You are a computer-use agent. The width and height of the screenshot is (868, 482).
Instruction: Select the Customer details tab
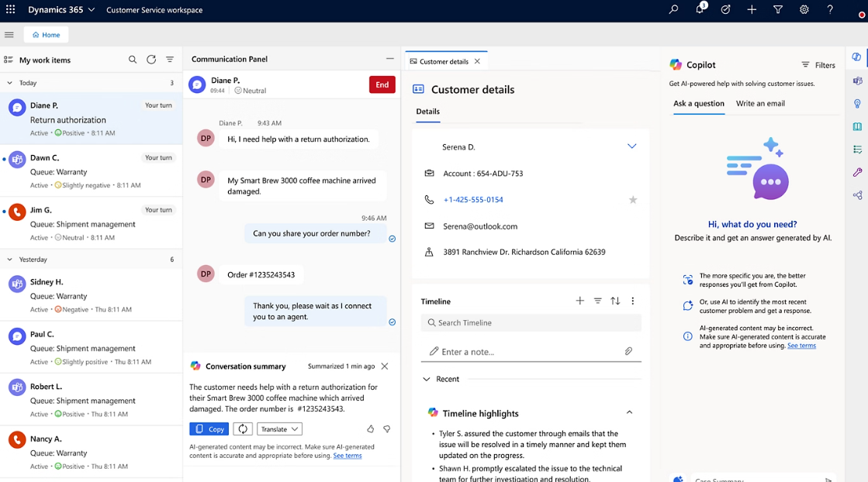click(x=444, y=61)
